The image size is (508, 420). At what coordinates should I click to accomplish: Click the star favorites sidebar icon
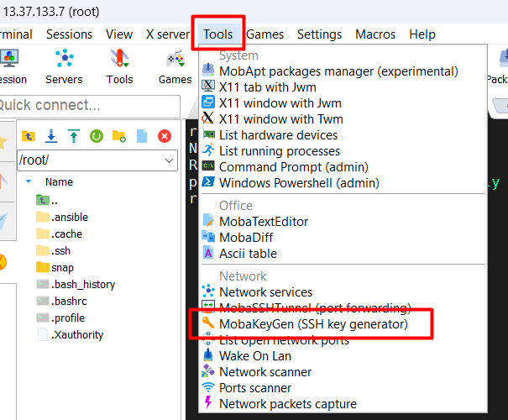3,142
